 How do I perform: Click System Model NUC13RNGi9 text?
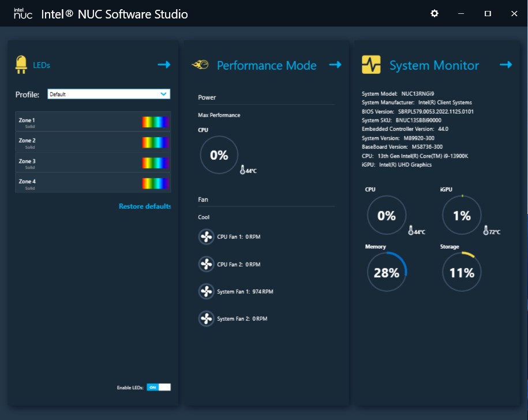398,93
